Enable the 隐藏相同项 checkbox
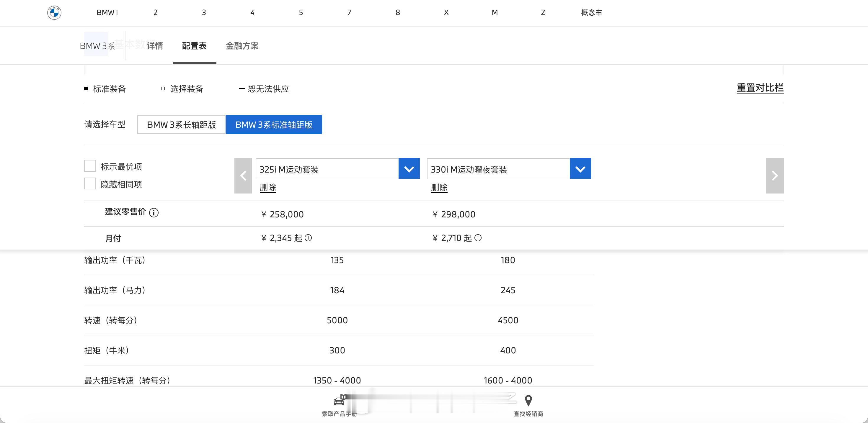Viewport: 868px width, 423px height. [90, 184]
